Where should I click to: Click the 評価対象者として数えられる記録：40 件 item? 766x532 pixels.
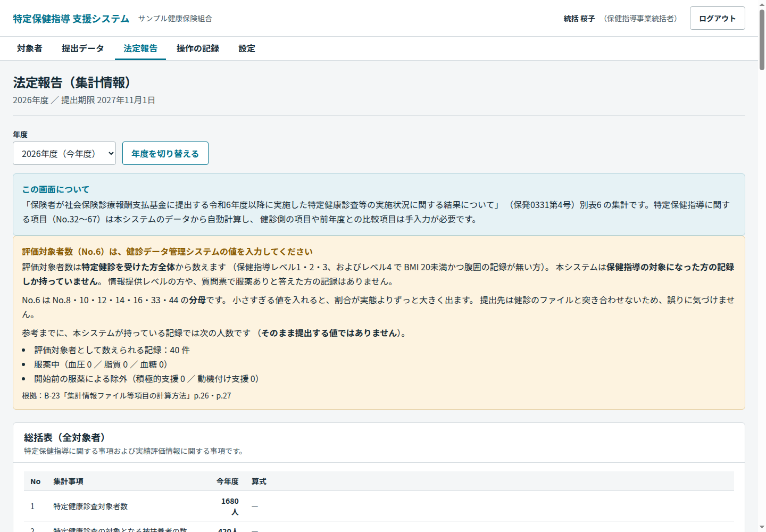click(112, 350)
